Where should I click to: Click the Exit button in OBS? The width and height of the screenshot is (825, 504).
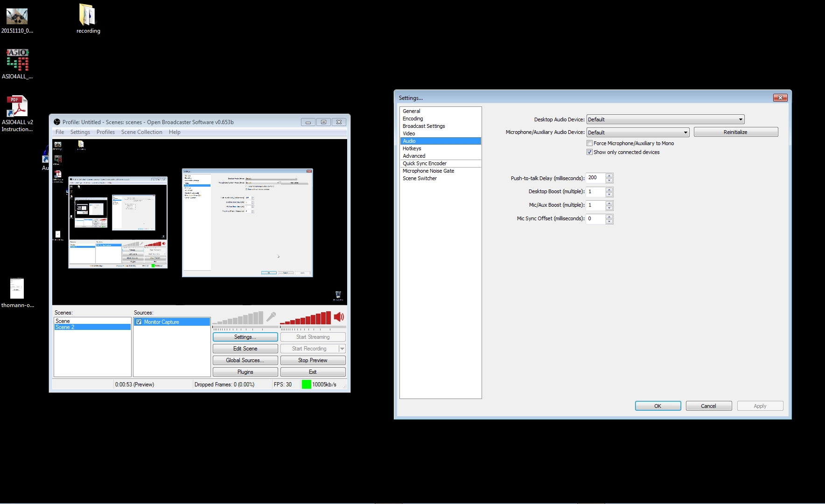313,372
